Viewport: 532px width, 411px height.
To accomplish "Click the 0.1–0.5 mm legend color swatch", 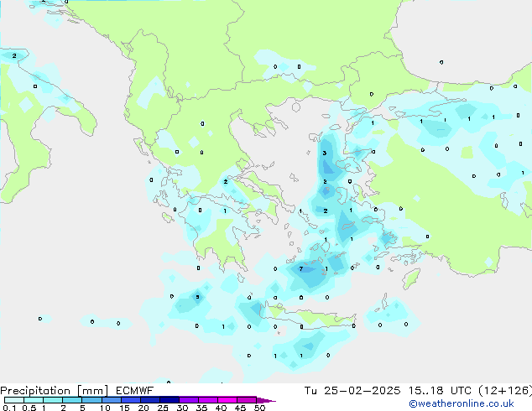I will (14, 400).
